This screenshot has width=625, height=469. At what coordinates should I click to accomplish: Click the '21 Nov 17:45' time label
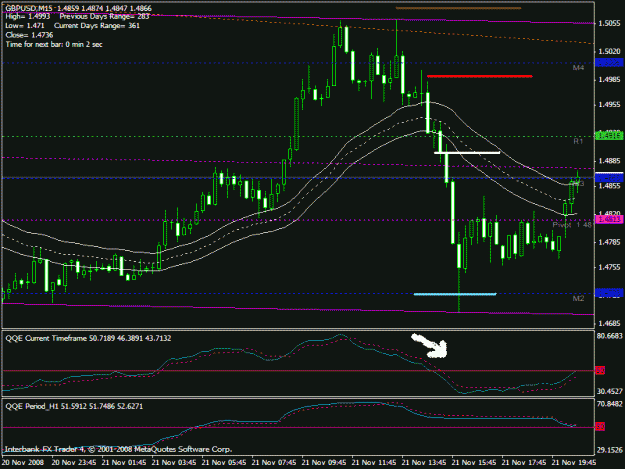524,463
